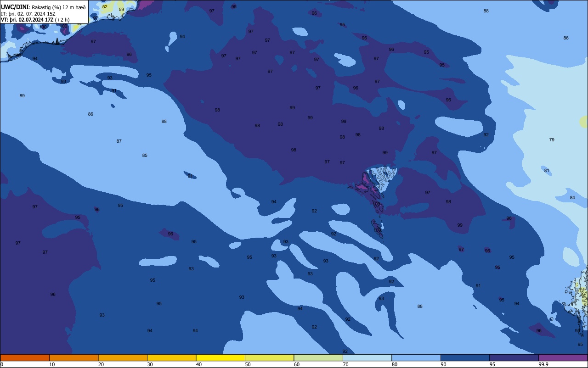Click the orange 10–20 legend swatch

pos(73,357)
